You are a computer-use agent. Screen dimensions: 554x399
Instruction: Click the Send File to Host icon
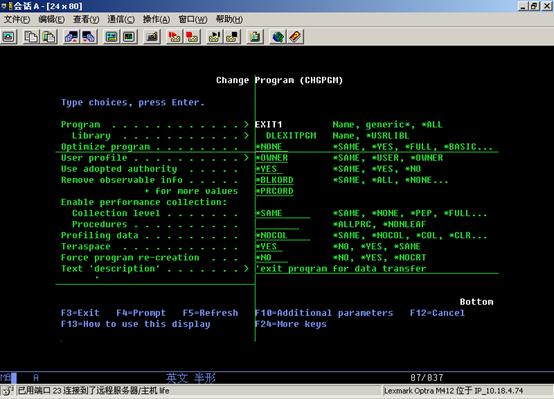(x=71, y=37)
